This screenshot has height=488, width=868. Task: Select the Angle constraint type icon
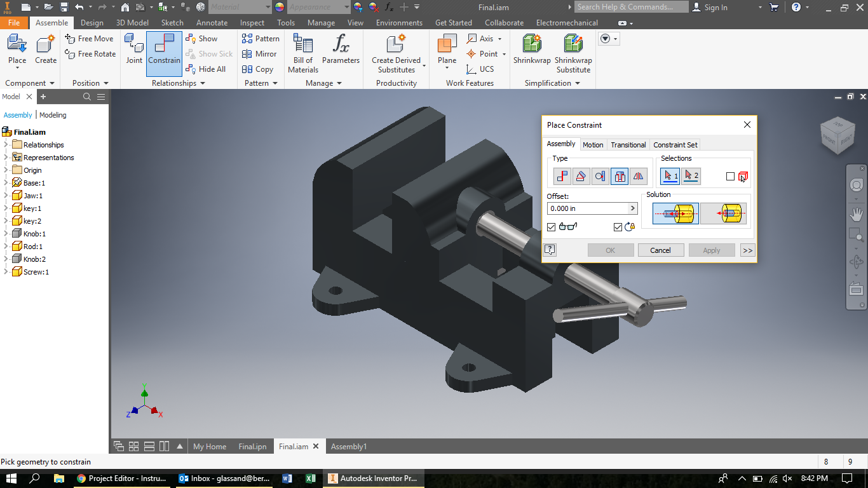pos(581,177)
